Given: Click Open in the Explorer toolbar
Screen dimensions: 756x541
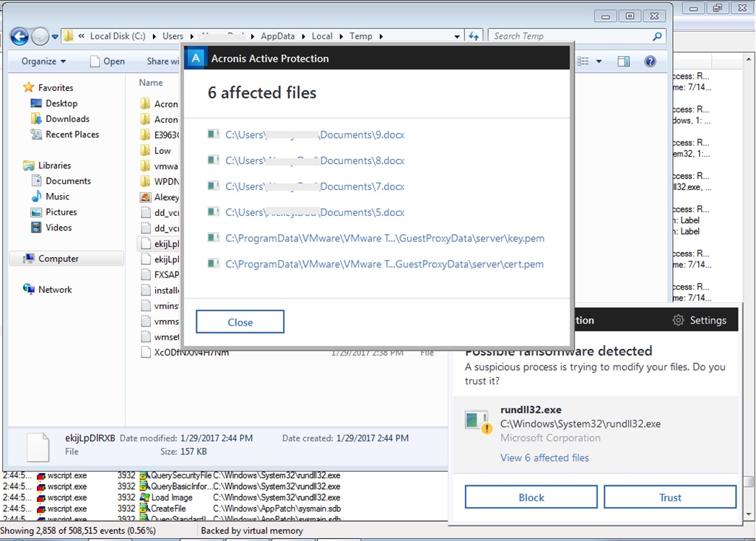Looking at the screenshot, I should pyautogui.click(x=107, y=61).
